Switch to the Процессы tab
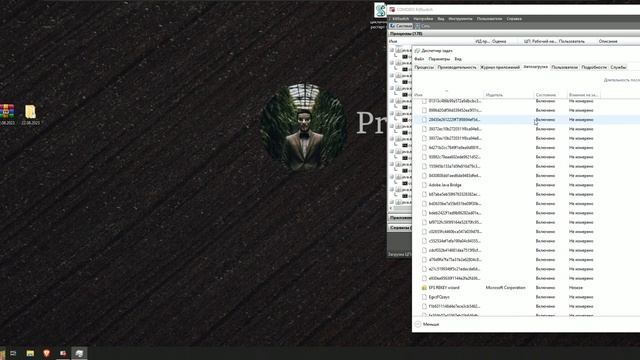 tap(424, 67)
